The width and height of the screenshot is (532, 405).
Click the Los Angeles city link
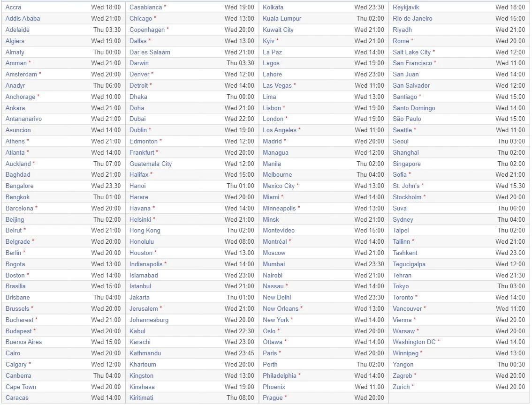coord(280,130)
